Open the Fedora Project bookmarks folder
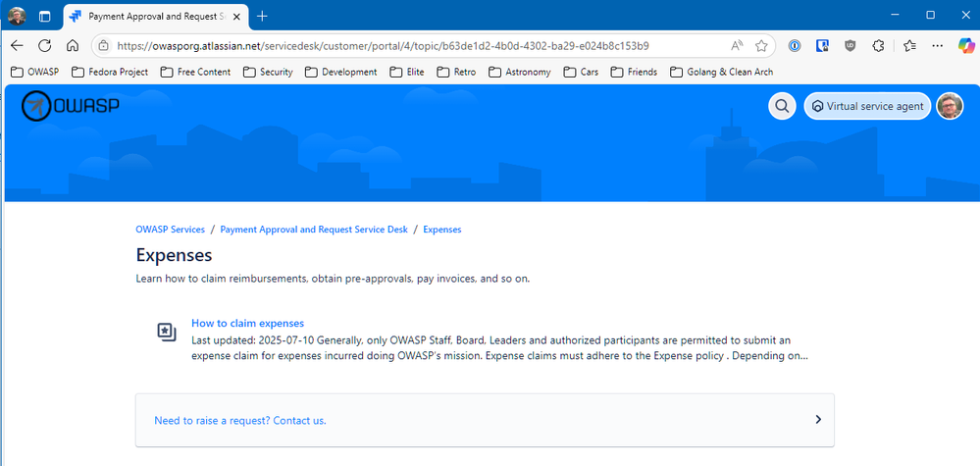The width and height of the screenshot is (980, 466). click(110, 72)
